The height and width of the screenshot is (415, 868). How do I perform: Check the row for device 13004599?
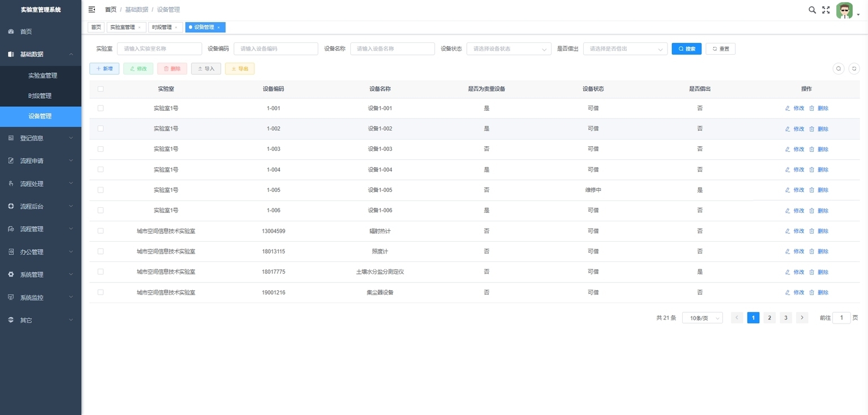pyautogui.click(x=101, y=231)
